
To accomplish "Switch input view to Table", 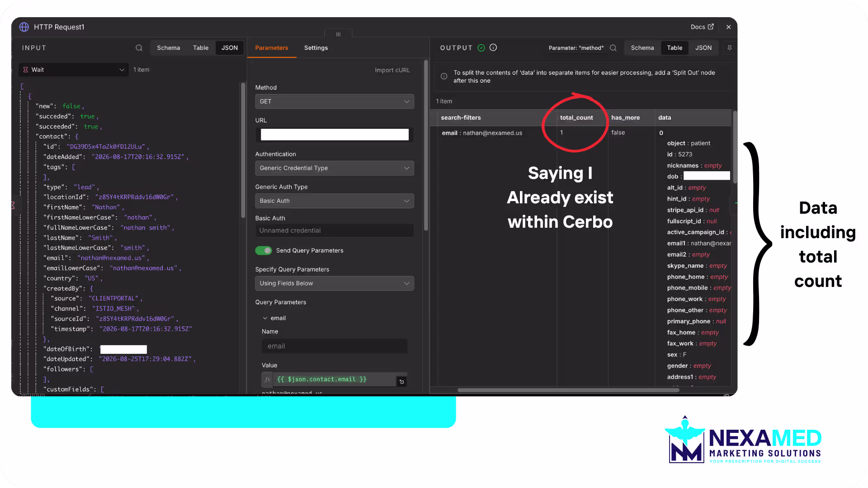I will (x=201, y=48).
